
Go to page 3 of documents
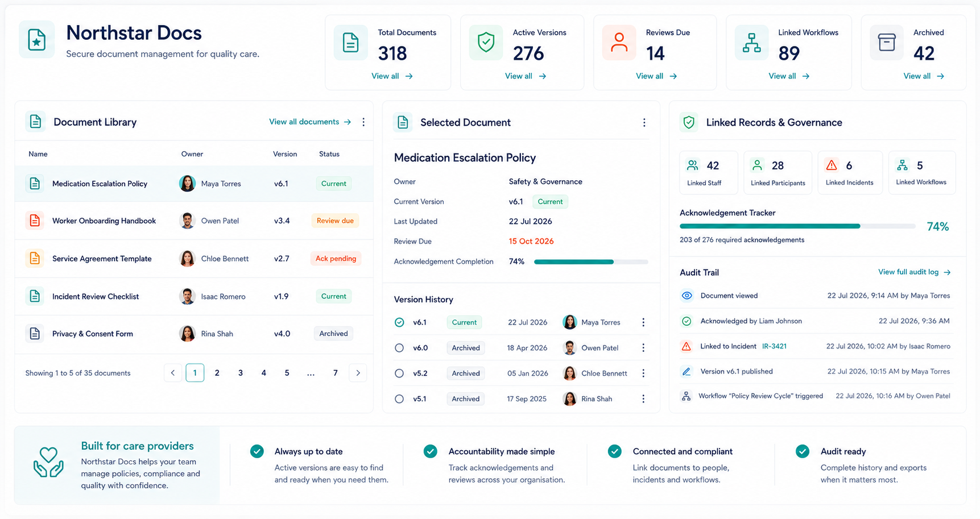click(x=241, y=373)
